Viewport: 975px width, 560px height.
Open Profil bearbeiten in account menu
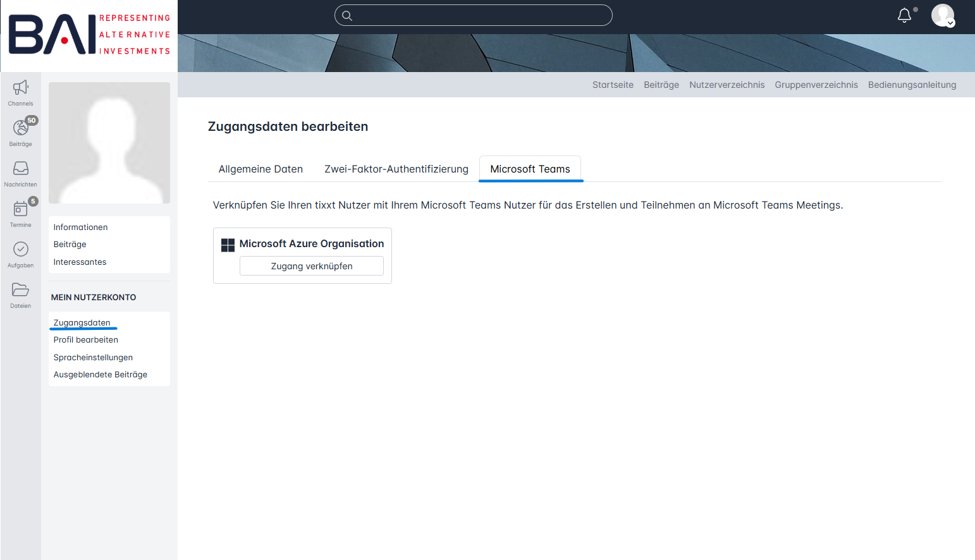click(85, 340)
